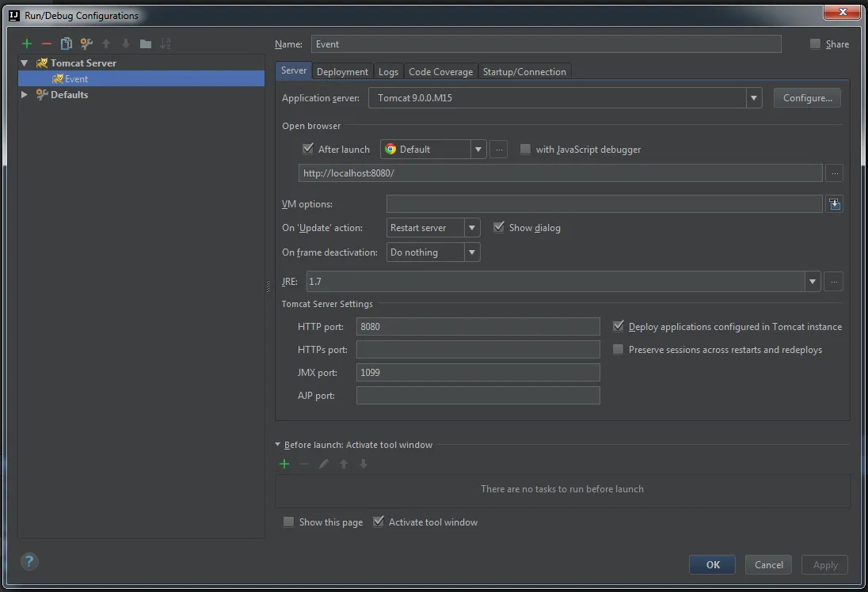Open the Application server dropdown

753,98
